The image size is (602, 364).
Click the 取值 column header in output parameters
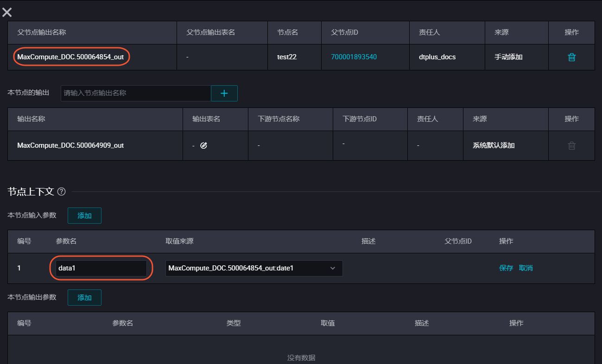point(328,323)
